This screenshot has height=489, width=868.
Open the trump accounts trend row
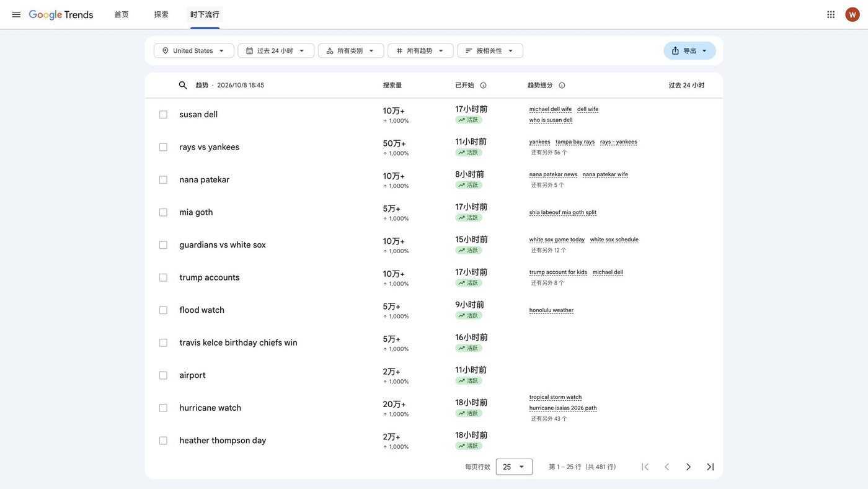point(210,277)
